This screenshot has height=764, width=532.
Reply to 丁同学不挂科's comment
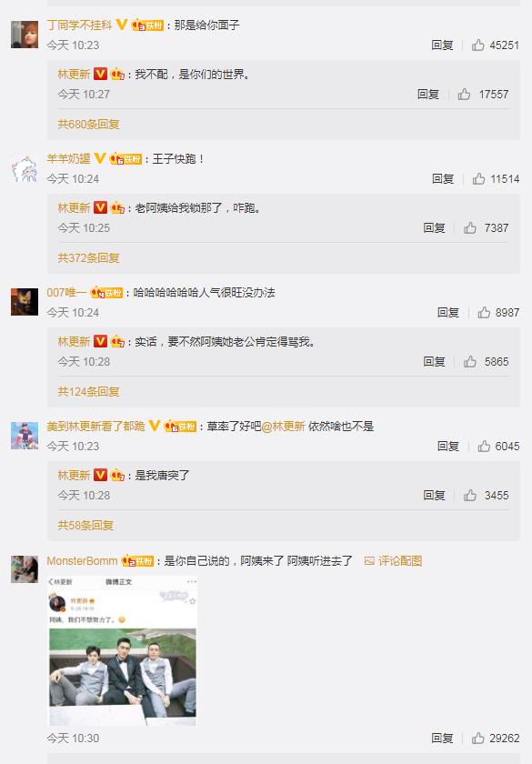coord(442,45)
